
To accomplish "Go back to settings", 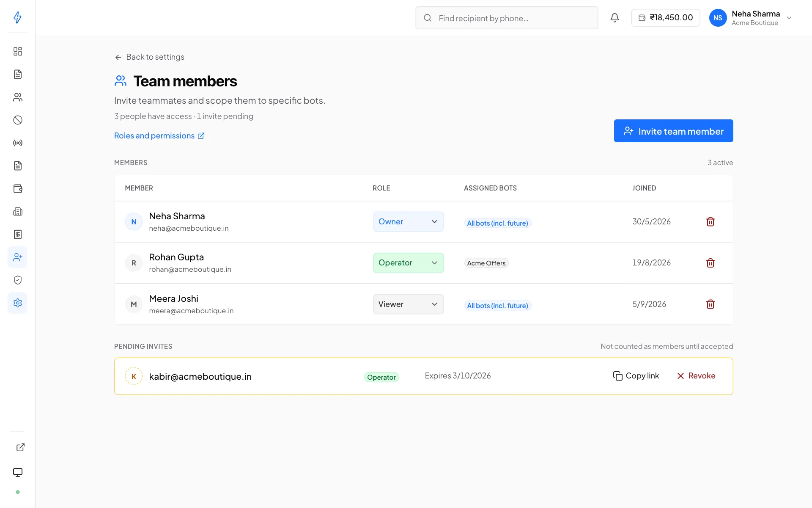I will [x=149, y=57].
